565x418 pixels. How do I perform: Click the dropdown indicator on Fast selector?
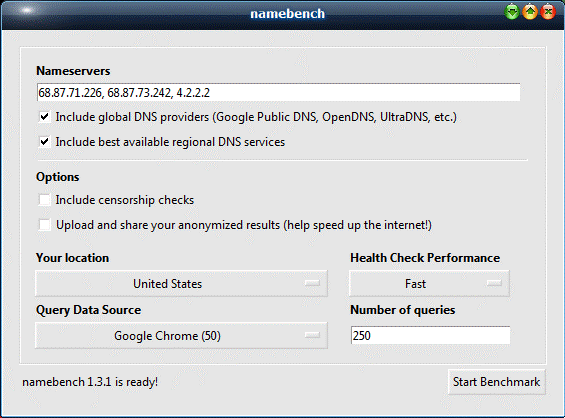tap(494, 283)
